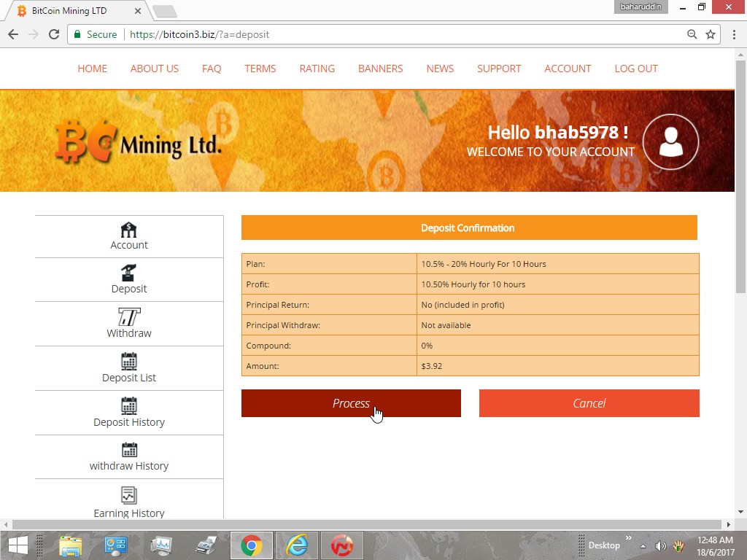
Task: Click the browser address bar URL
Action: (199, 34)
